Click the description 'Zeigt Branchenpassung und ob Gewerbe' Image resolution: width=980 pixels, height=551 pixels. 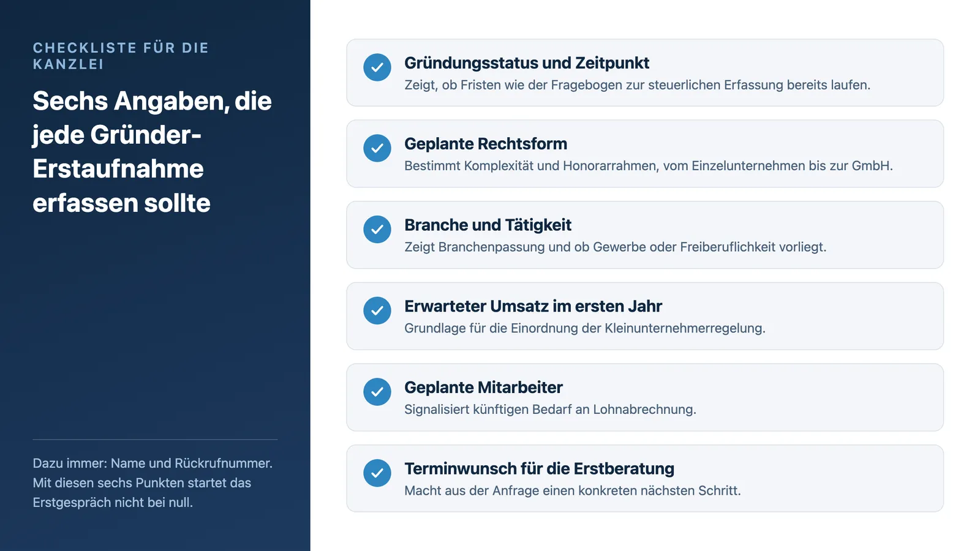615,247
